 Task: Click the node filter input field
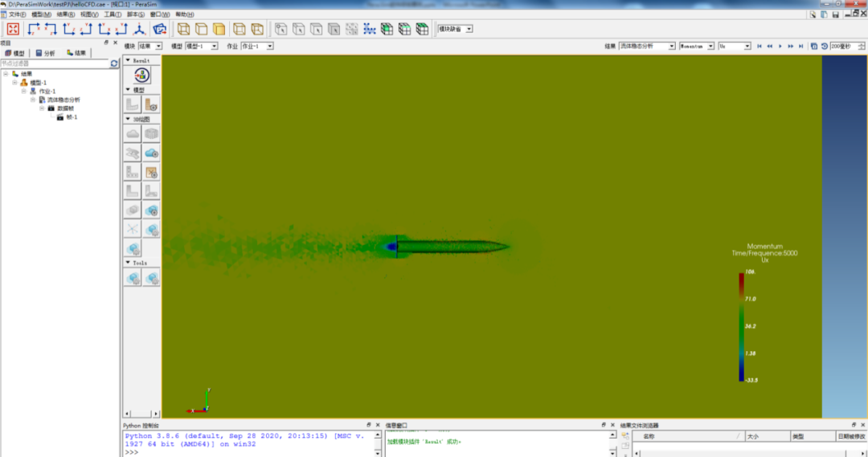coord(53,63)
